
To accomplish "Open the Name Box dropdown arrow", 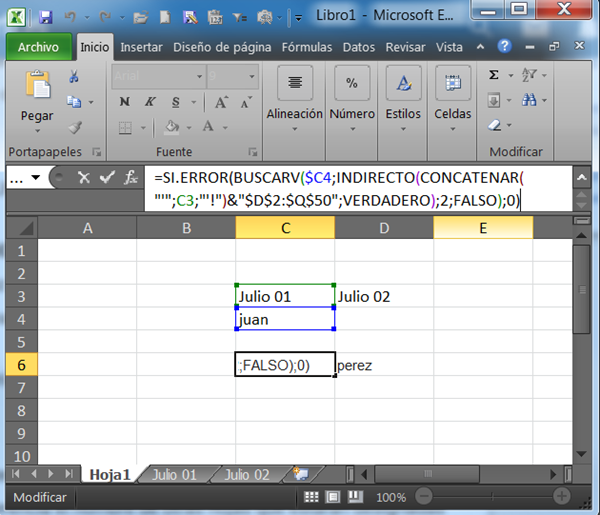I will 36,177.
